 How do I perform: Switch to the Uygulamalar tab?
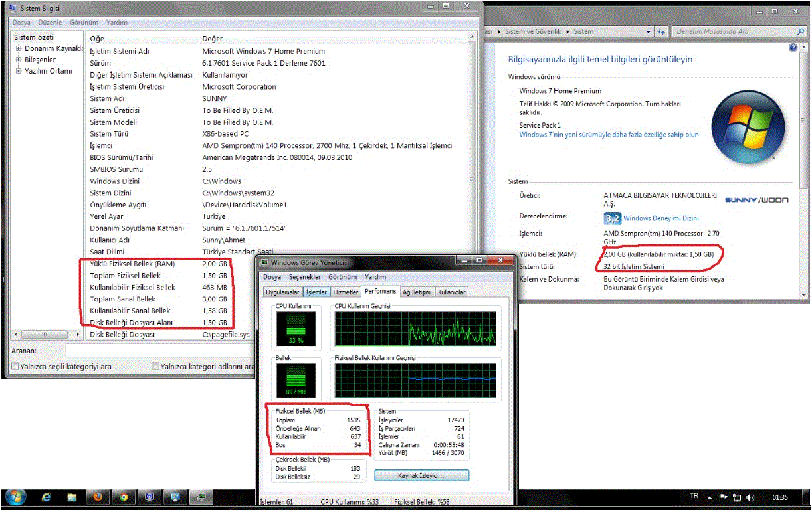[x=282, y=292]
